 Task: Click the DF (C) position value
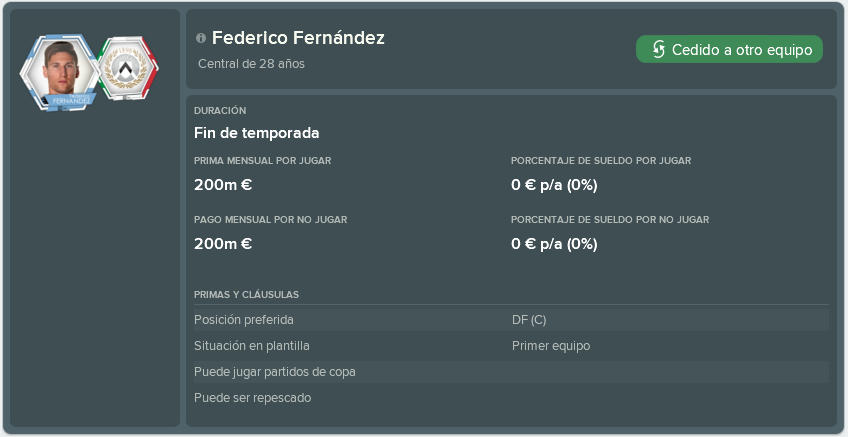(x=529, y=320)
